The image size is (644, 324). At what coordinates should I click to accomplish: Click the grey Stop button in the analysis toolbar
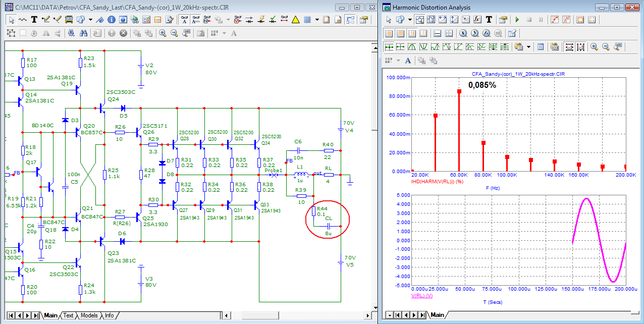point(529,20)
